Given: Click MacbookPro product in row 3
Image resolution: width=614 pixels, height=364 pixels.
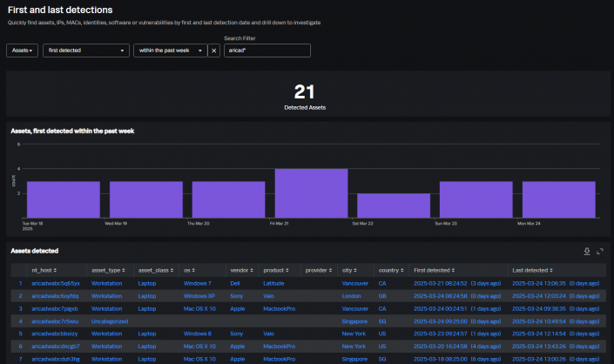Looking at the screenshot, I should tap(280, 309).
